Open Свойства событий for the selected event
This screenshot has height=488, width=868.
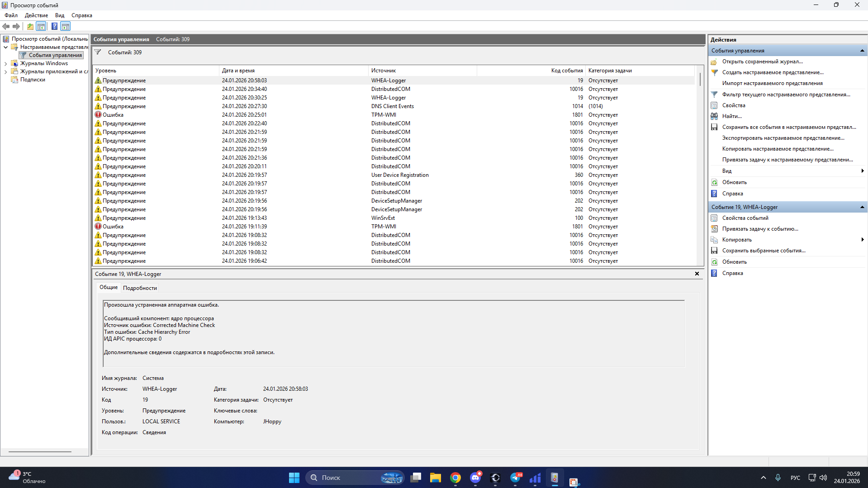click(745, 218)
